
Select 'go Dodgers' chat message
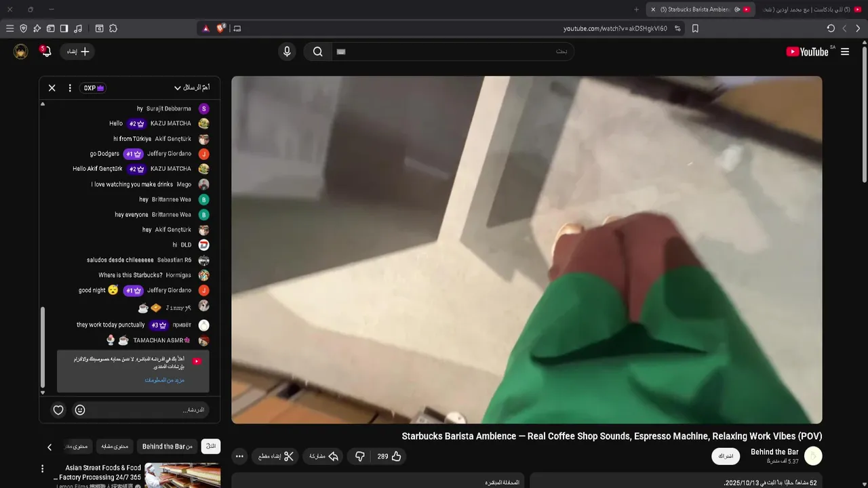pyautogui.click(x=104, y=154)
